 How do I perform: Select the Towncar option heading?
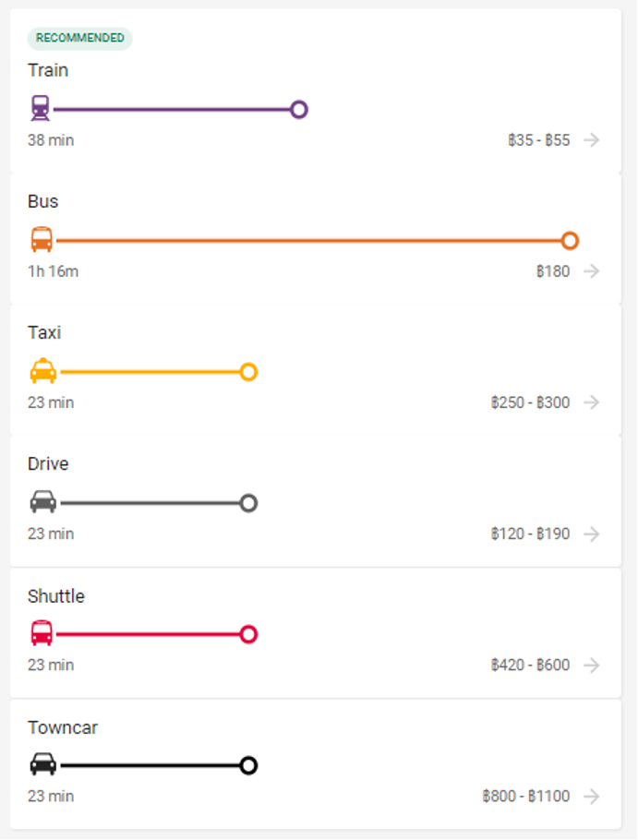click(63, 727)
